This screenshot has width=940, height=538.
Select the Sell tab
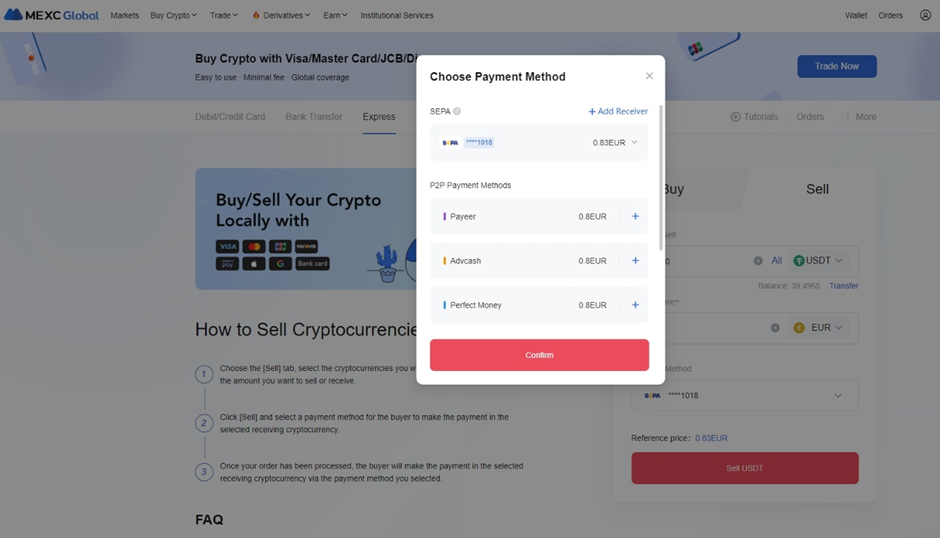coord(817,190)
